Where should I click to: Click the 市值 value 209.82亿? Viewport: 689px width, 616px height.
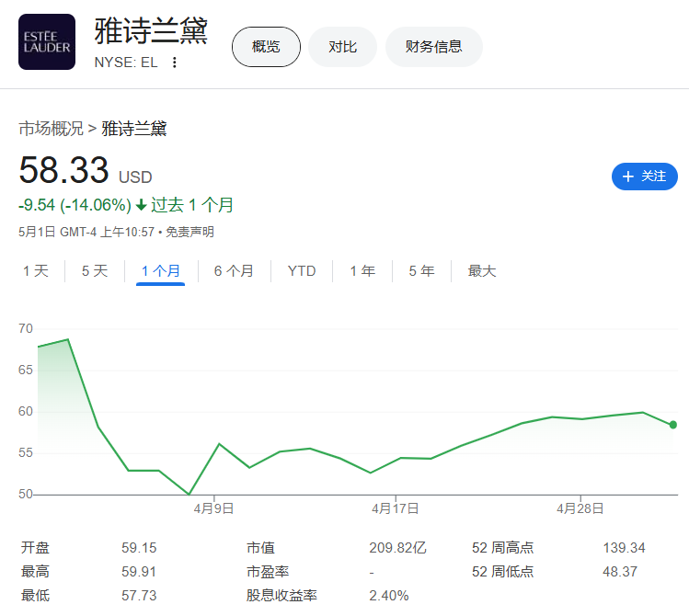pos(397,548)
